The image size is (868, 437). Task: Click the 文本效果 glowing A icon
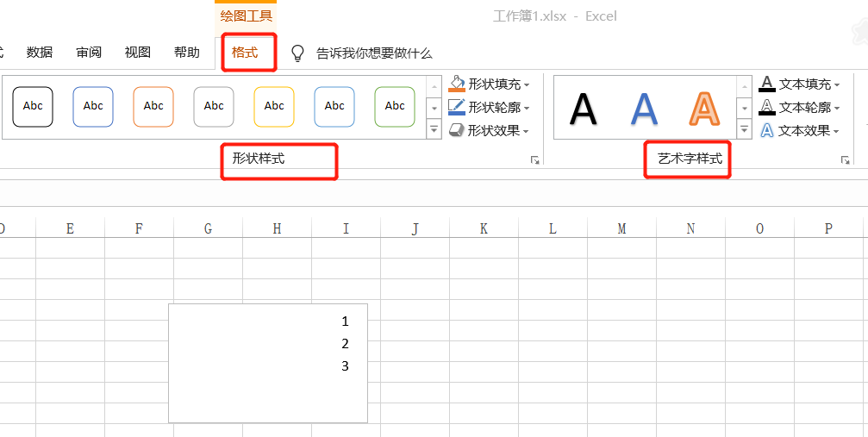(x=766, y=131)
